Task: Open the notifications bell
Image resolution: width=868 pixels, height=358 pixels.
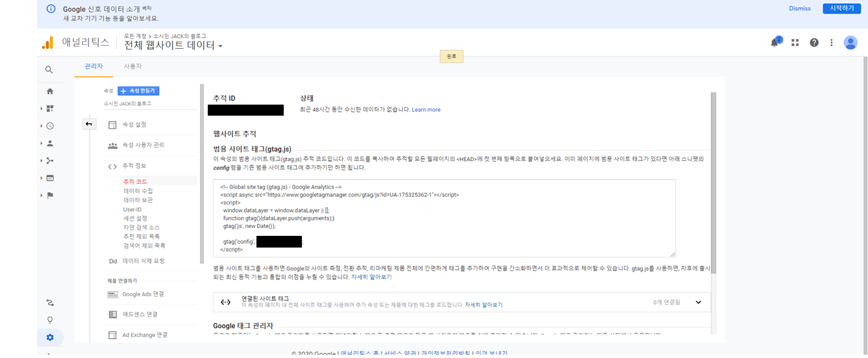Action: [x=775, y=43]
